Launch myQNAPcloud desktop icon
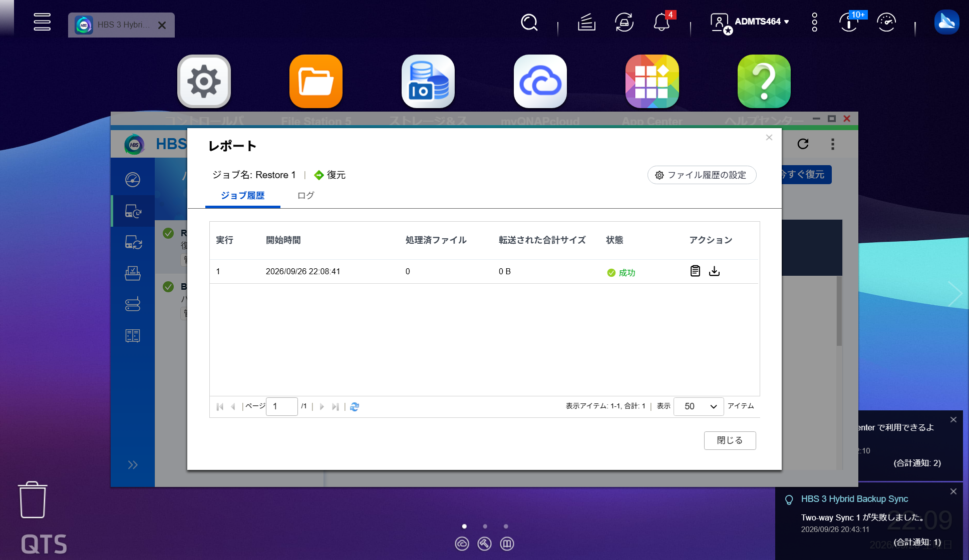Image resolution: width=969 pixels, height=560 pixels. click(x=540, y=81)
